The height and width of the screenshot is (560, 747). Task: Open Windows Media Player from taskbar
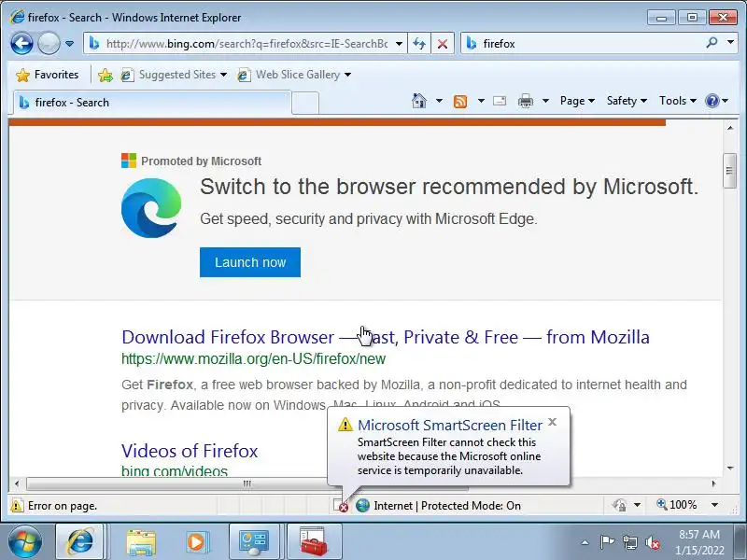click(196, 542)
